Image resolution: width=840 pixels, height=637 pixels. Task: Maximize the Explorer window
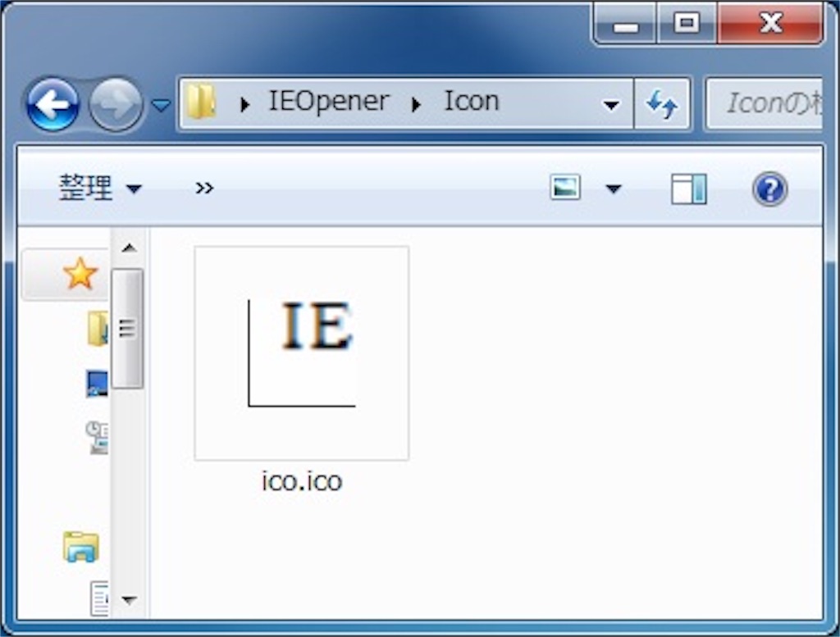687,24
